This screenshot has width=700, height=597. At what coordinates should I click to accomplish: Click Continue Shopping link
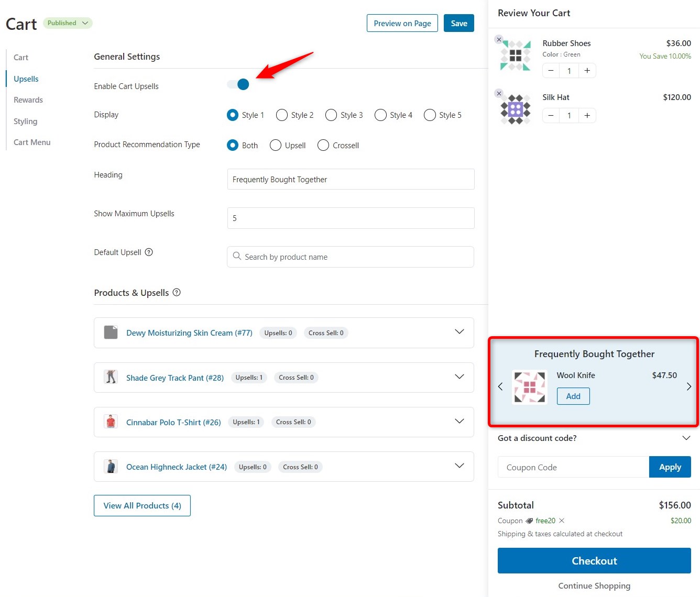(594, 586)
